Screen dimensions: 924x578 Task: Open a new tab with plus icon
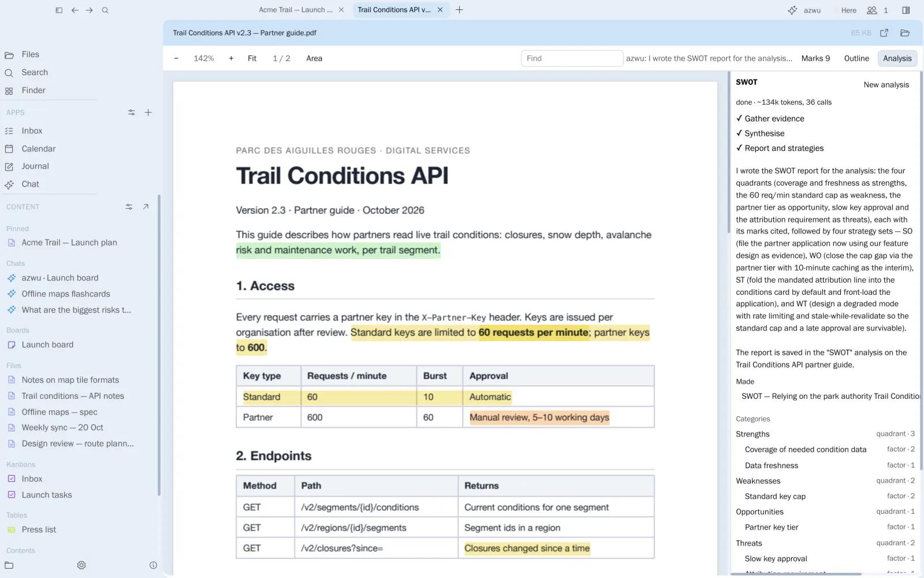pos(459,10)
